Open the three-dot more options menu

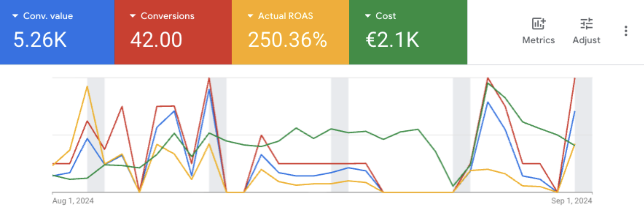point(626,31)
